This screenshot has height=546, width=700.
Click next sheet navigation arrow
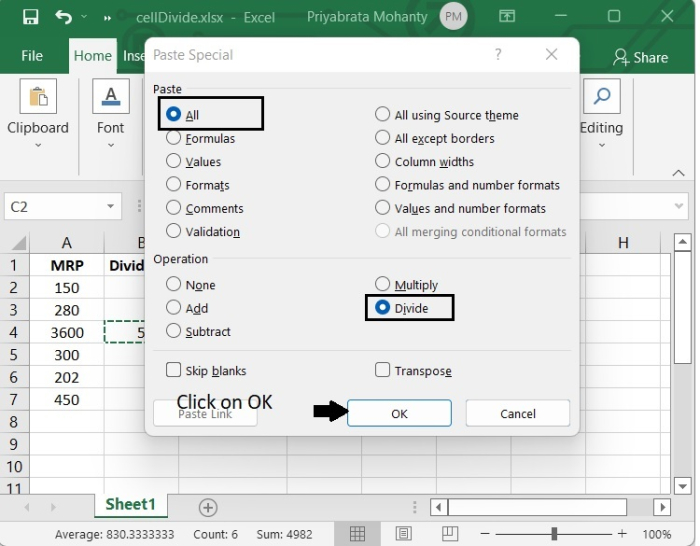53,507
